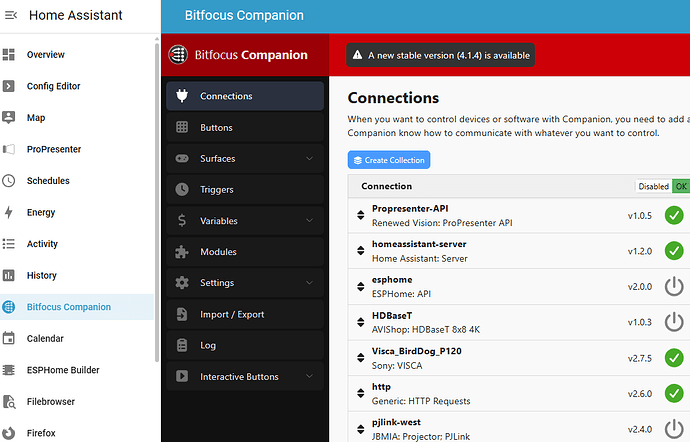Image resolution: width=690 pixels, height=442 pixels.
Task: Click the Modules puzzle piece icon
Action: [182, 252]
